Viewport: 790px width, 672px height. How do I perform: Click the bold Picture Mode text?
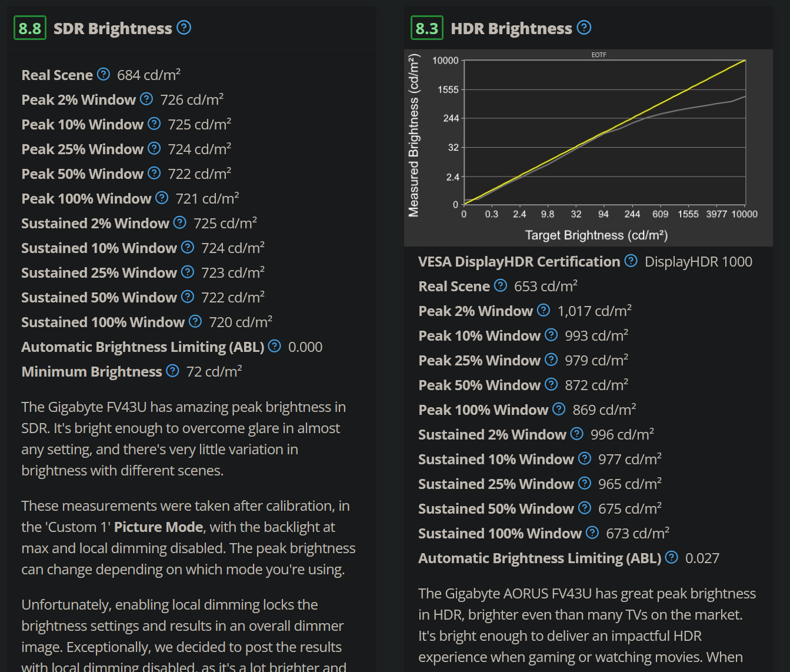(158, 527)
